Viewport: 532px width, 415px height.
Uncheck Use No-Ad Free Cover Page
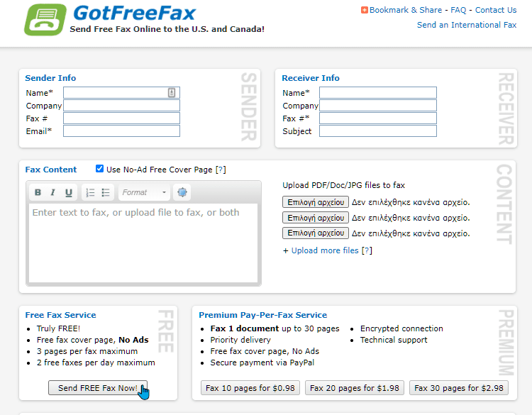99,169
